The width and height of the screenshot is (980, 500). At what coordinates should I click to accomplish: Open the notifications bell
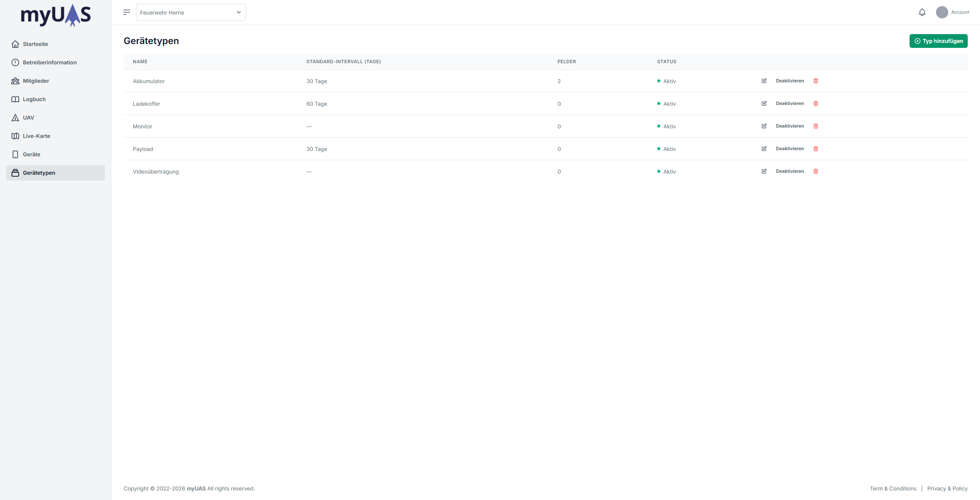click(922, 12)
